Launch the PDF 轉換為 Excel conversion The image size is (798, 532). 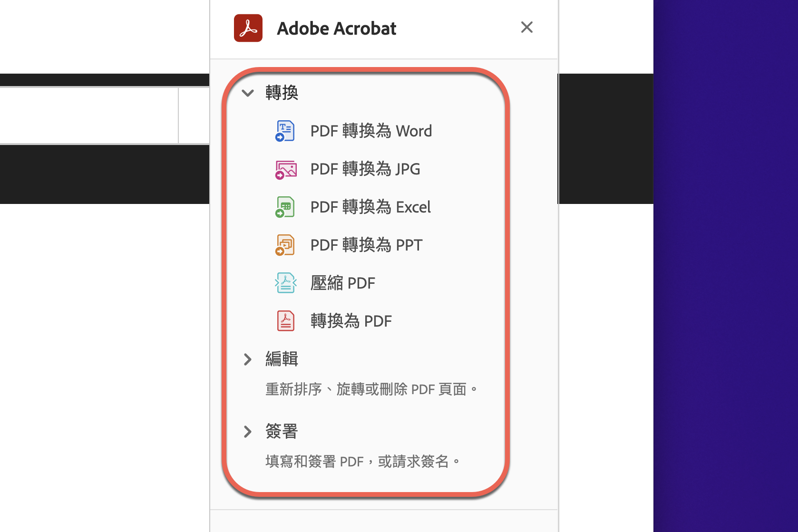[x=370, y=207]
